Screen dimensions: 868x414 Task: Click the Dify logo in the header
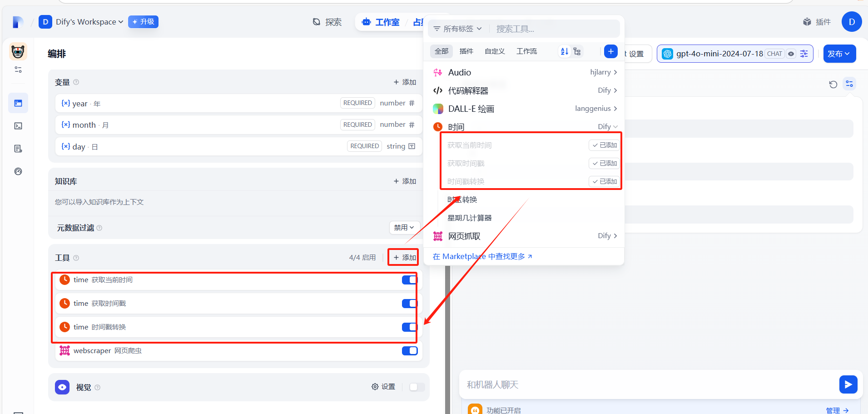pyautogui.click(x=18, y=22)
